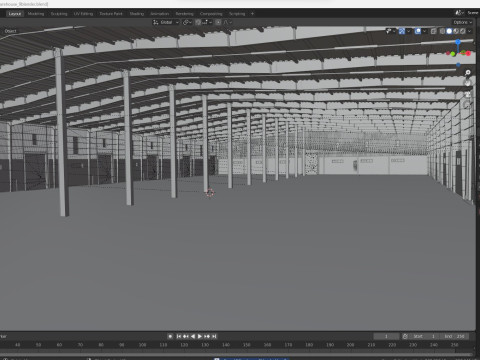Viewport: 480px width, 360px height.
Task: Toggle snapping magnet icon
Action: tap(198, 22)
